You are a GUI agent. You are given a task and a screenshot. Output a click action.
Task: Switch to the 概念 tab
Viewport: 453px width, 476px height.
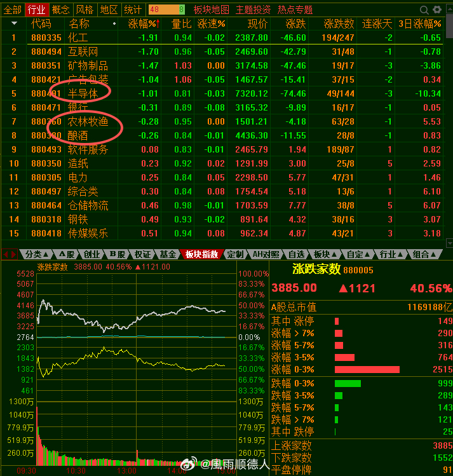pyautogui.click(x=61, y=10)
